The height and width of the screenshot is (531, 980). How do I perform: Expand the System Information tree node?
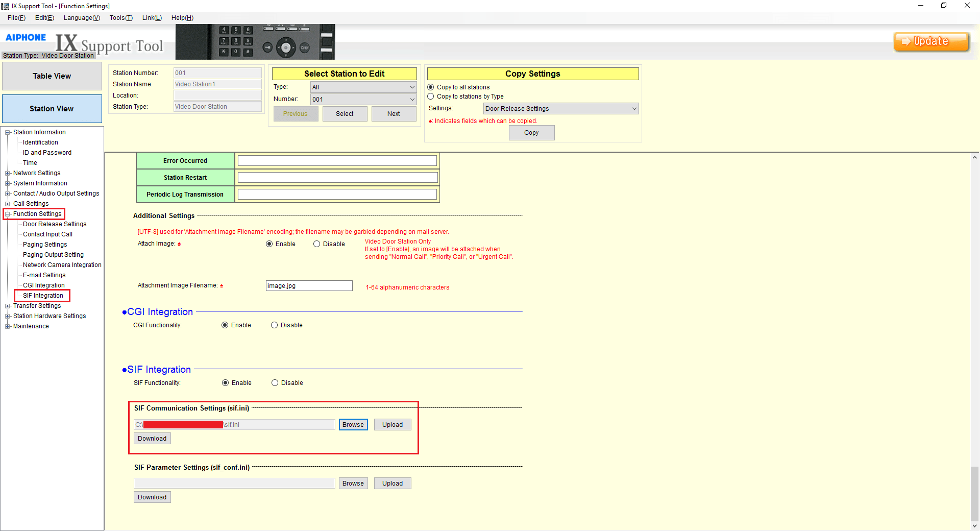[x=8, y=184]
